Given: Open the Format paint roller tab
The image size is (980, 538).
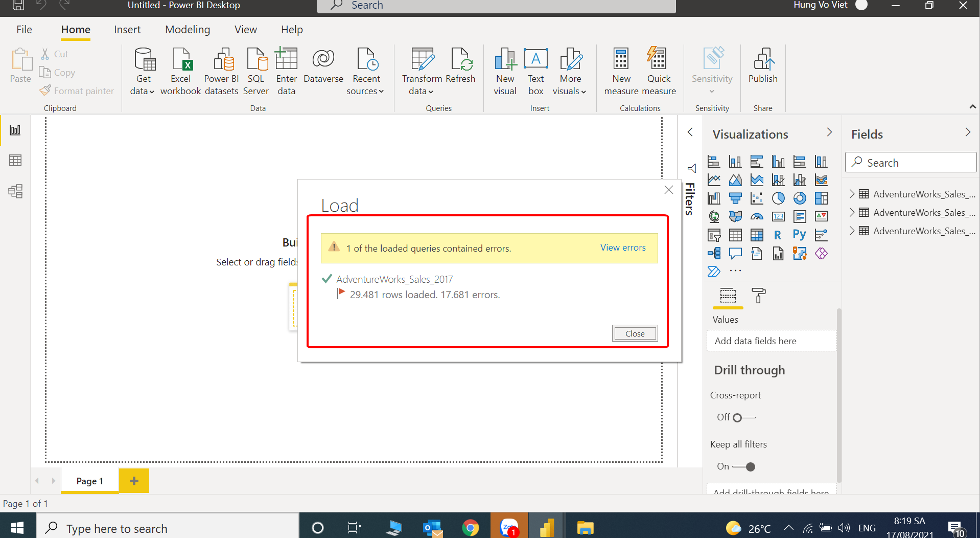Looking at the screenshot, I should (759, 296).
